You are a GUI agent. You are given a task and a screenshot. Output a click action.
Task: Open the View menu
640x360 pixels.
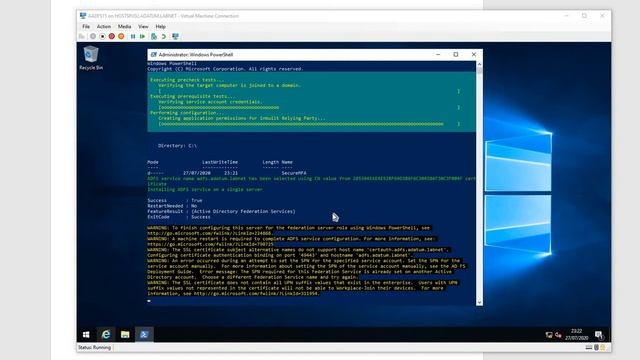[143, 27]
